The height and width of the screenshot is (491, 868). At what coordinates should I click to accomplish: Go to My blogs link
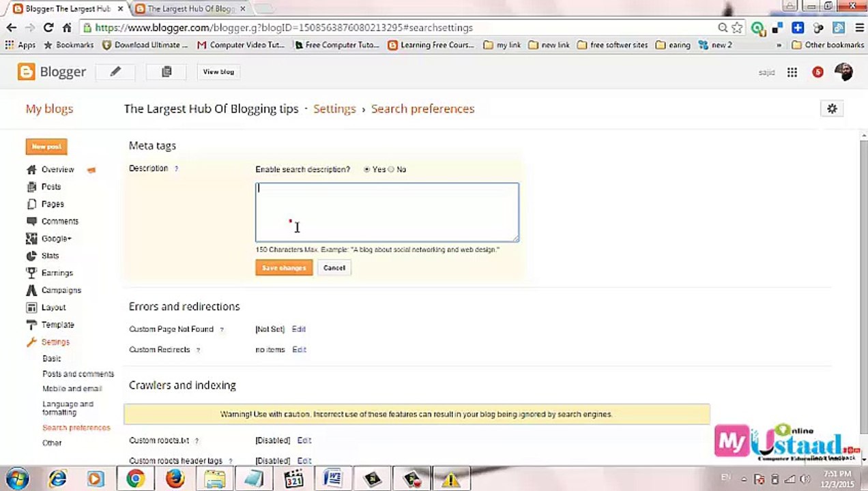49,109
